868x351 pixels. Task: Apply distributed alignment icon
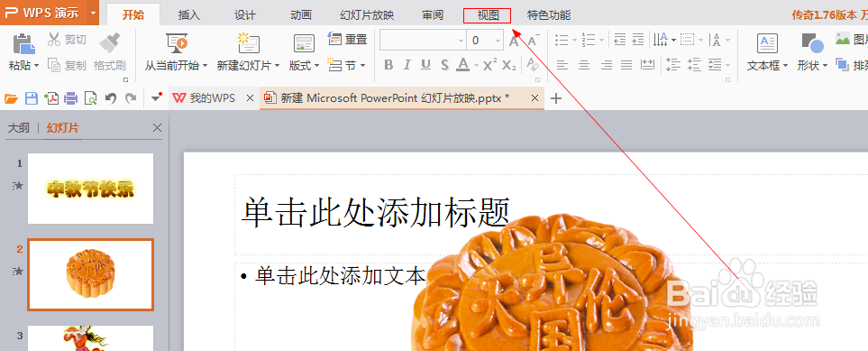647,66
